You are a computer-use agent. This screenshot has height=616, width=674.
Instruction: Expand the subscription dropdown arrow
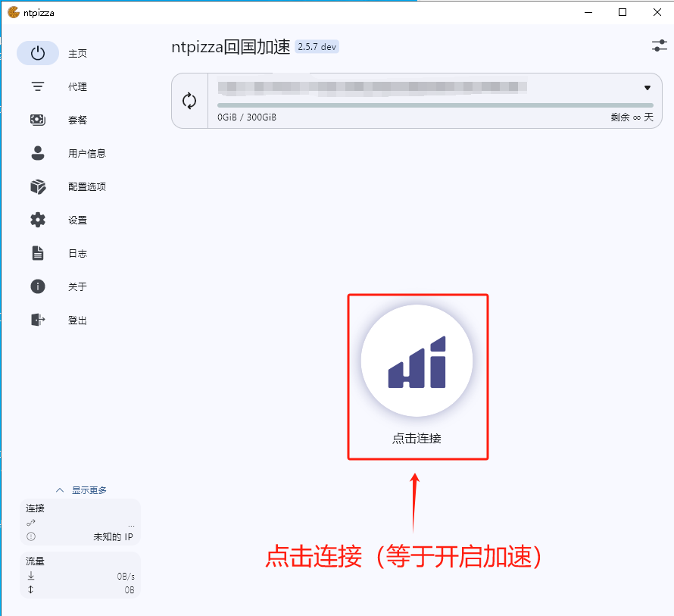(x=647, y=88)
